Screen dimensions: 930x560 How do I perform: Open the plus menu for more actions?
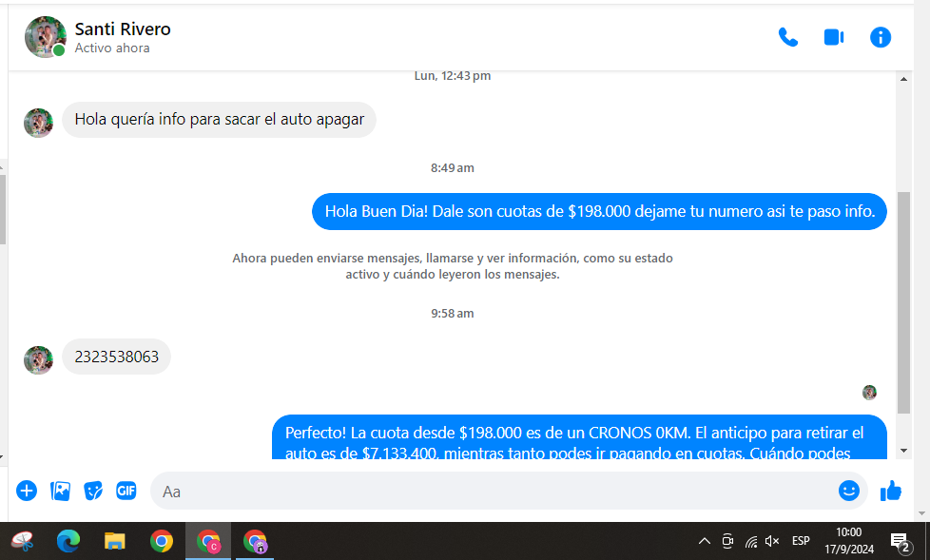click(26, 491)
